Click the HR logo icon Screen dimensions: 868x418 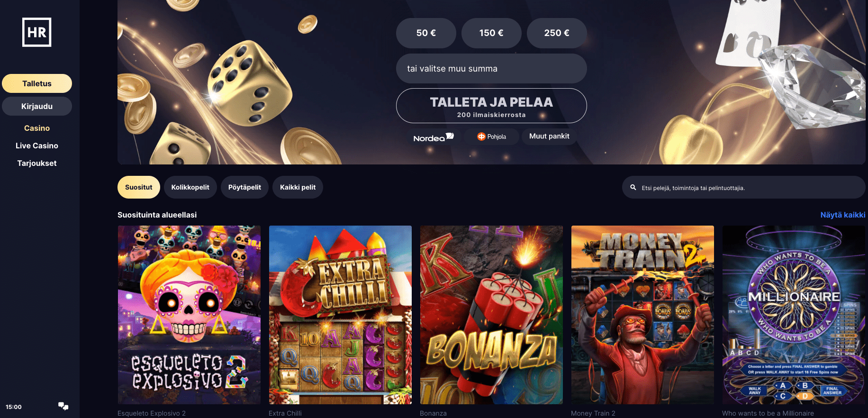[x=37, y=32]
